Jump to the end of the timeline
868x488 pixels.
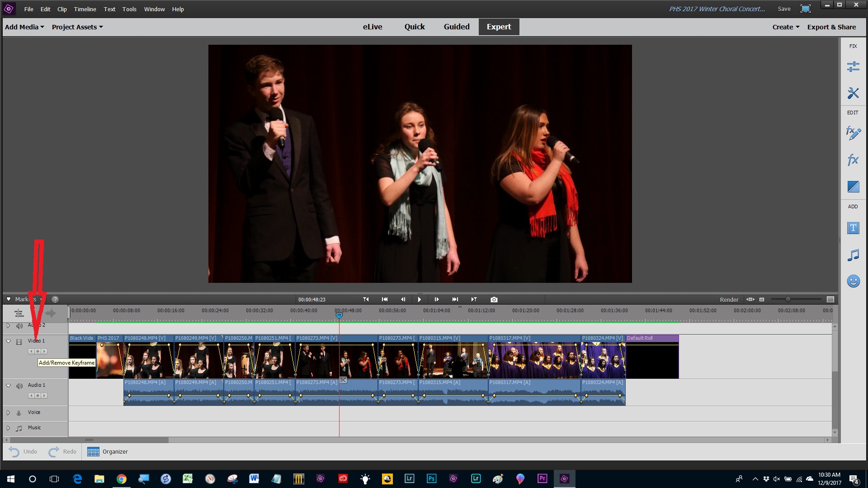455,300
